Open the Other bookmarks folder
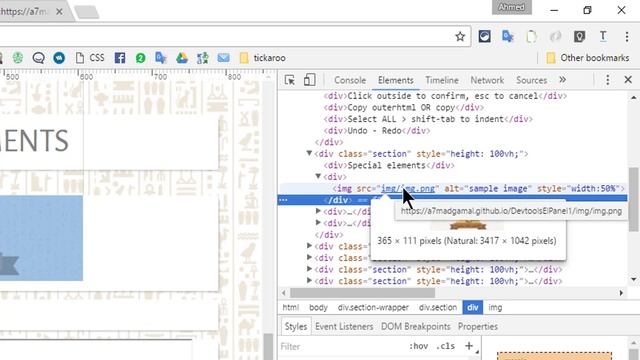Image resolution: width=640 pixels, height=360 pixels. click(588, 58)
